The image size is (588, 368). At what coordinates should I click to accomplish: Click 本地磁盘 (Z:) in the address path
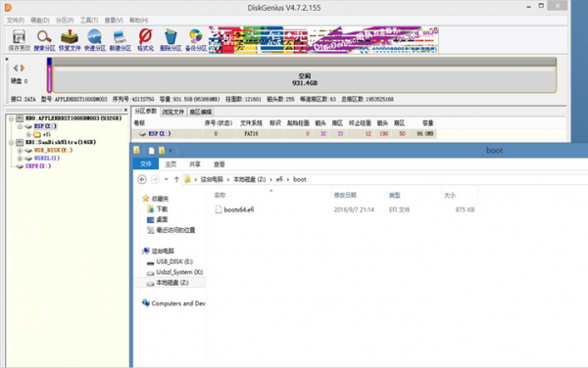[x=250, y=179]
